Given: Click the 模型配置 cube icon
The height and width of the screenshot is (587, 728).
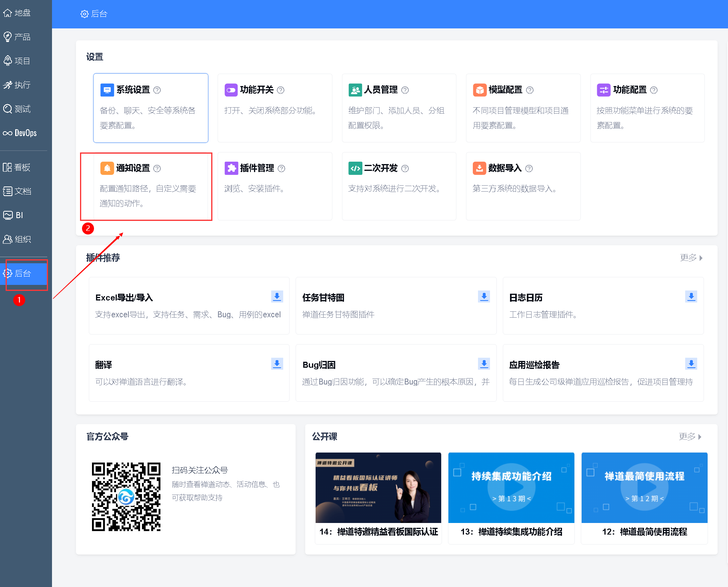Looking at the screenshot, I should [x=480, y=90].
